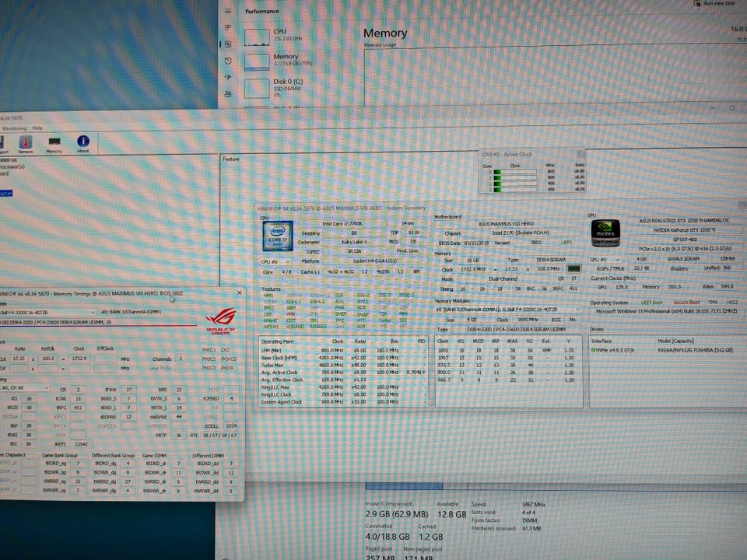
Task: Click the Secure Boot indicator
Action: pos(686,303)
